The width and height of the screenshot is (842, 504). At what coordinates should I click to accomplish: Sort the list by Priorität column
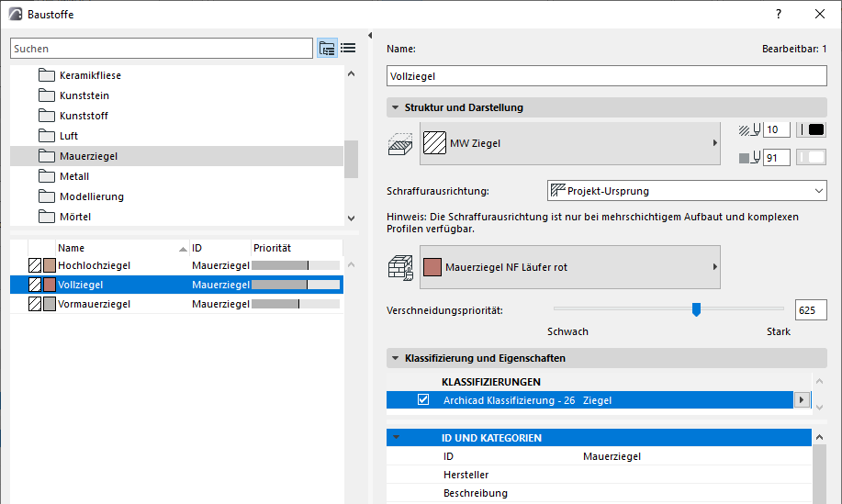point(296,248)
